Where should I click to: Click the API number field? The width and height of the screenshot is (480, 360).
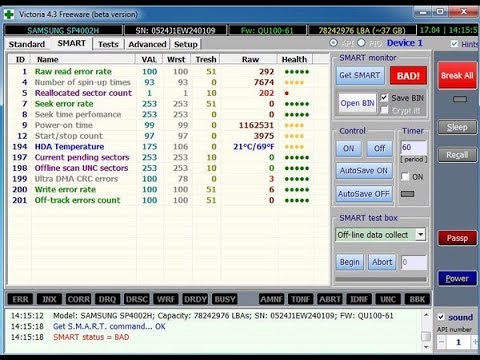[458, 342]
